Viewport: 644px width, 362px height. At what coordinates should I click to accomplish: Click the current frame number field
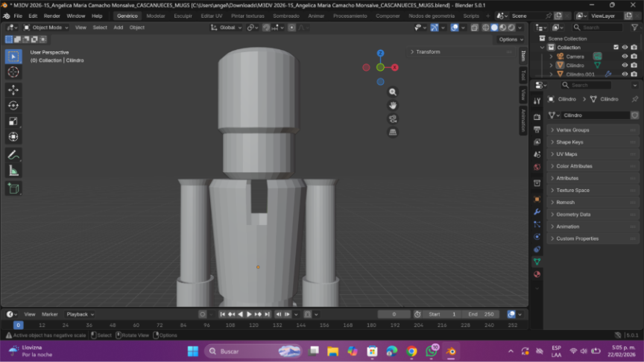[394, 314]
